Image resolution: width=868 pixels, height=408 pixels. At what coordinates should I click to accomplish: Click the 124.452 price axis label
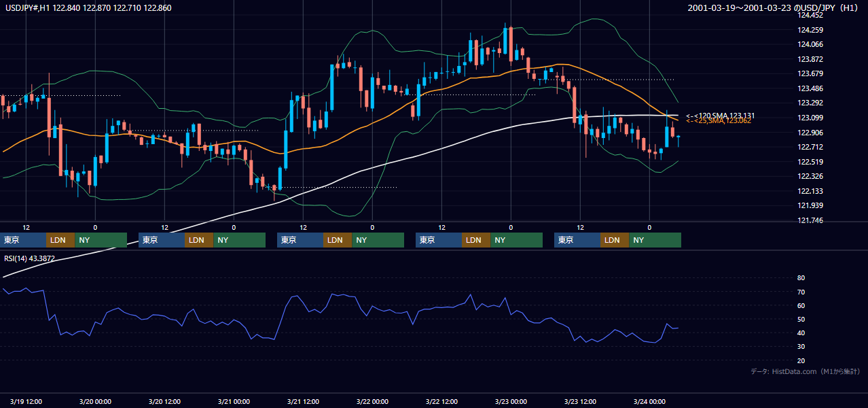811,15
